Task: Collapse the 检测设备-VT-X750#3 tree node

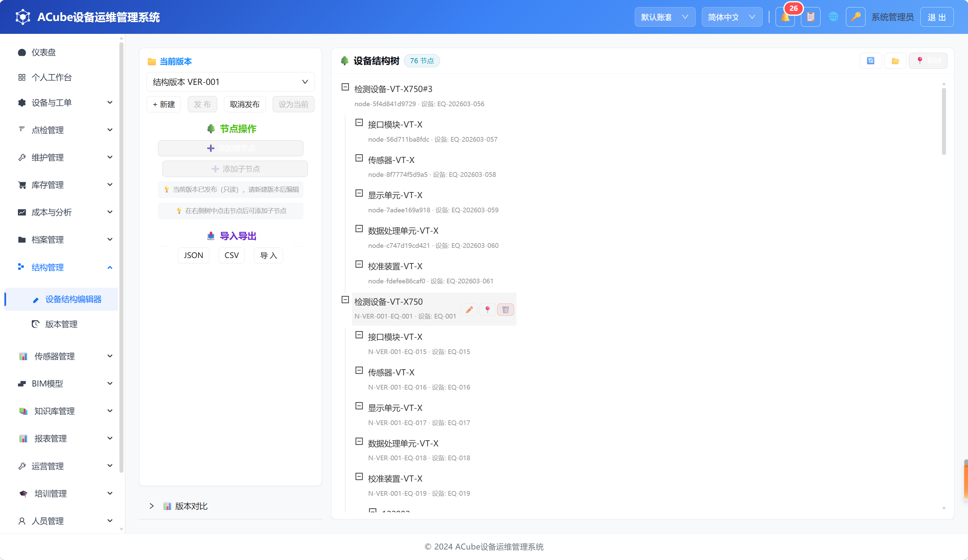Action: (x=345, y=87)
